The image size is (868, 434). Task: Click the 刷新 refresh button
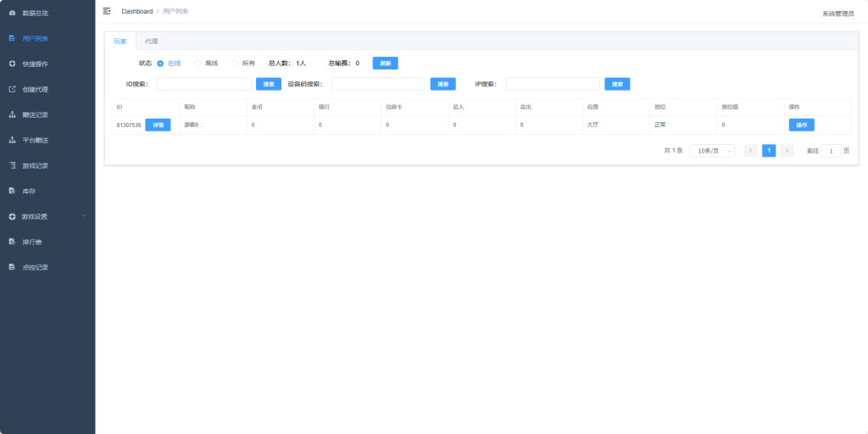click(x=386, y=64)
